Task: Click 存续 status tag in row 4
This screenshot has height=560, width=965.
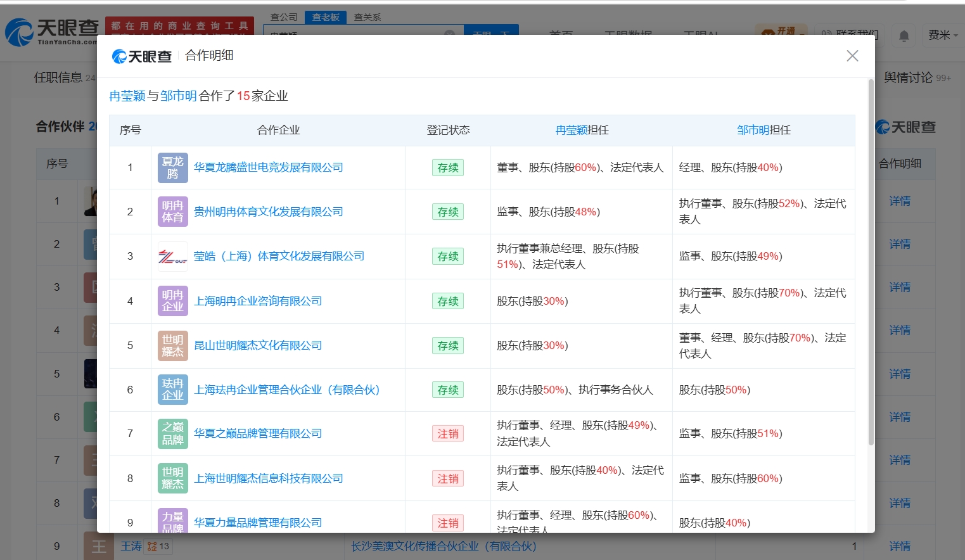Action: point(448,302)
